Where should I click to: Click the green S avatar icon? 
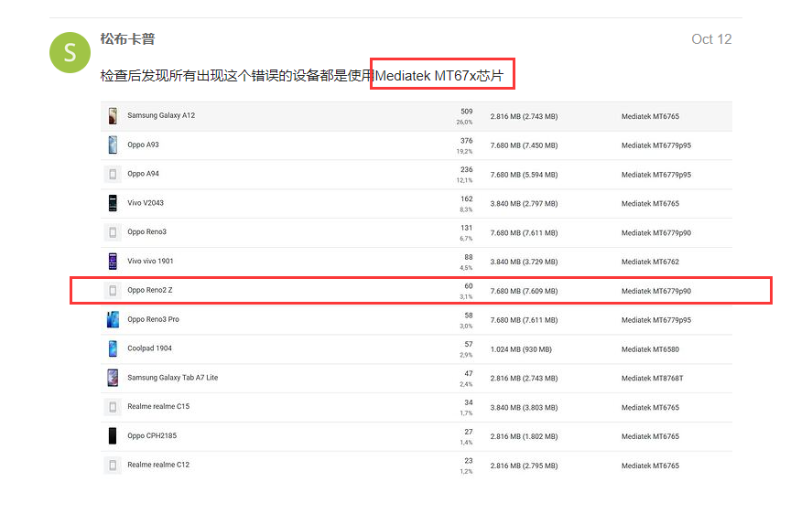70,52
